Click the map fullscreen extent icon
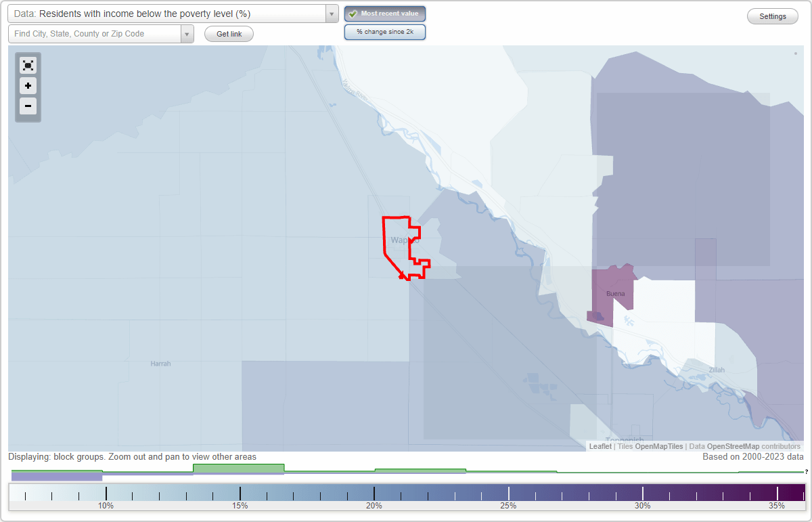Image resolution: width=812 pixels, height=522 pixels. click(x=28, y=65)
